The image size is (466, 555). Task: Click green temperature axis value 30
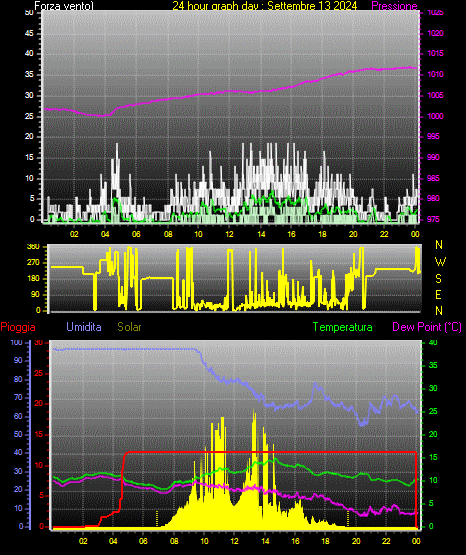pyautogui.click(x=433, y=388)
